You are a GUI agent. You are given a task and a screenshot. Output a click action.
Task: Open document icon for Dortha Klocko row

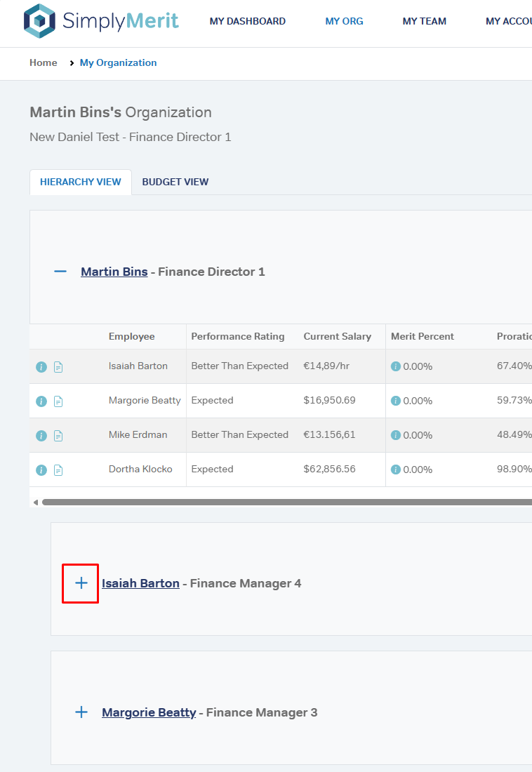click(x=58, y=470)
